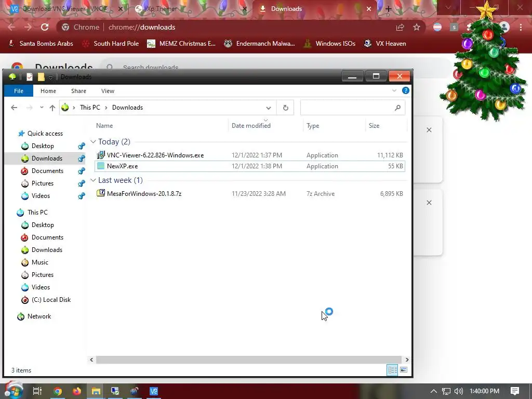
Task: Switch to the Share ribbon tab
Action: [x=79, y=91]
